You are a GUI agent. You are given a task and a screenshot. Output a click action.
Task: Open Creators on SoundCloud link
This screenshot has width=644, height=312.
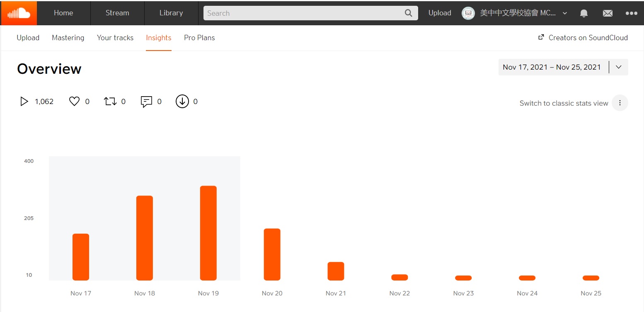(583, 38)
